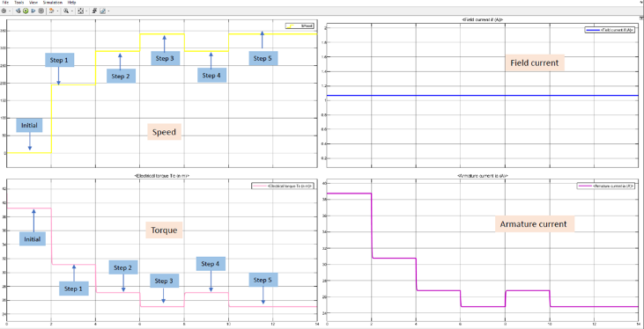The width and height of the screenshot is (644, 329).
Task: Click the Scale Axes Limits icon
Action: pos(80,11)
